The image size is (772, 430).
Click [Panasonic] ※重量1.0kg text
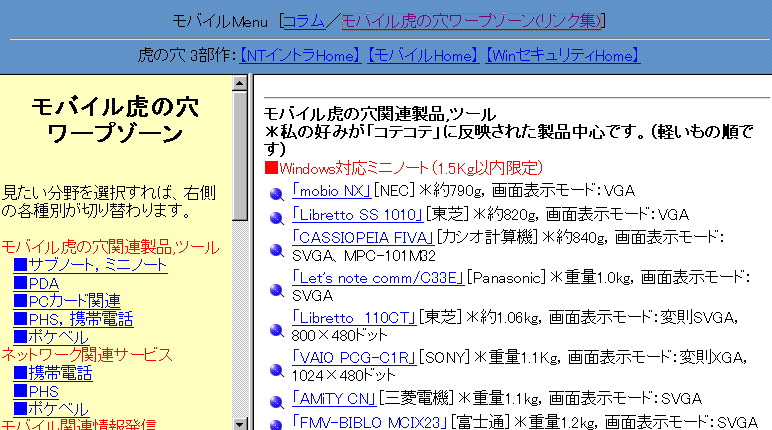tap(549, 278)
